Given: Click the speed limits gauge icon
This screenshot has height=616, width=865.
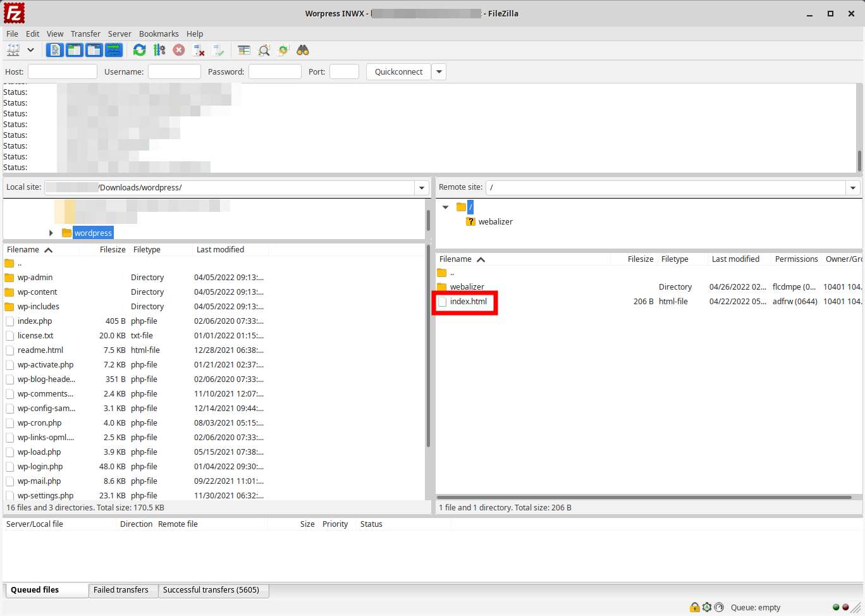Looking at the screenshot, I should [x=719, y=607].
